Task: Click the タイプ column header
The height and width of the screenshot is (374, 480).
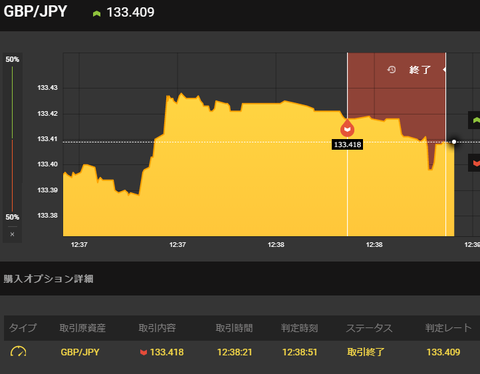Action: point(22,328)
